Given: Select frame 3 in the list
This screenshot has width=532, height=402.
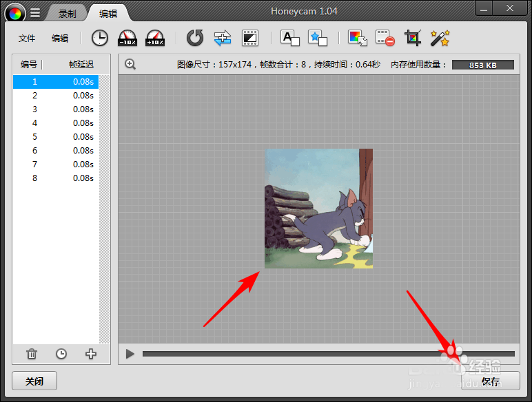Looking at the screenshot, I should tap(56, 109).
